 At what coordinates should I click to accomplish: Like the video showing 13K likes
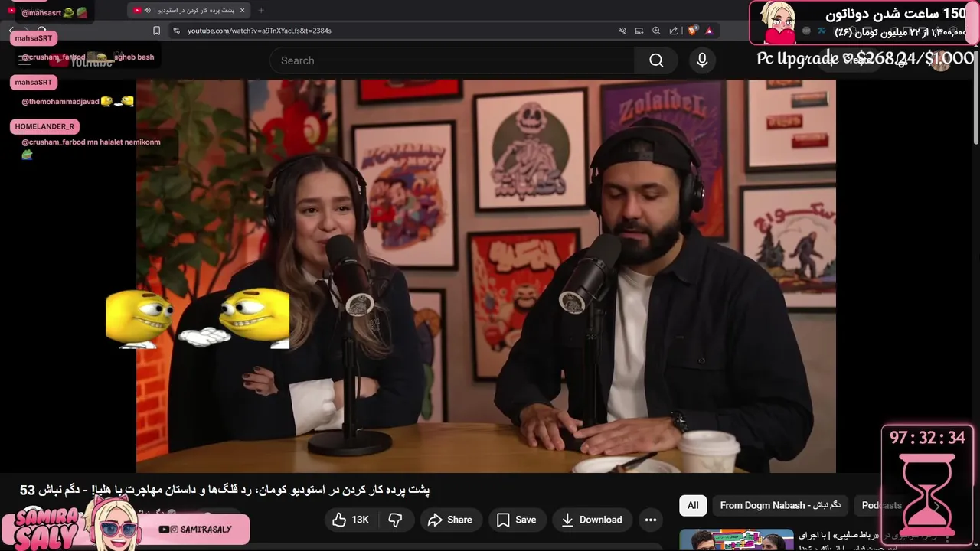pyautogui.click(x=351, y=520)
